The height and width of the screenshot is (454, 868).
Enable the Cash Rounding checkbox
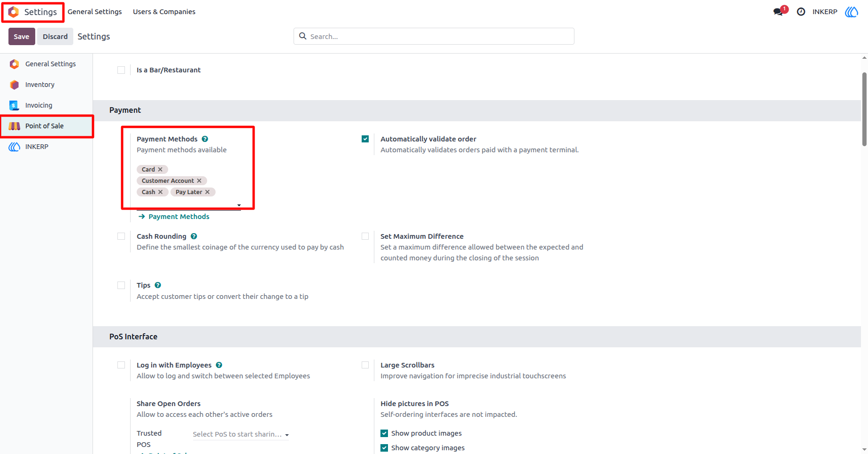(121, 236)
